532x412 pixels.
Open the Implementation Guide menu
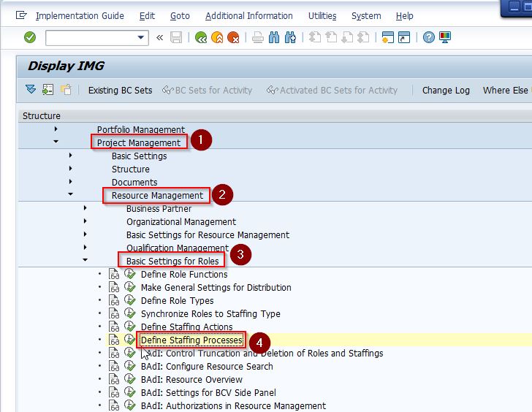click(80, 16)
